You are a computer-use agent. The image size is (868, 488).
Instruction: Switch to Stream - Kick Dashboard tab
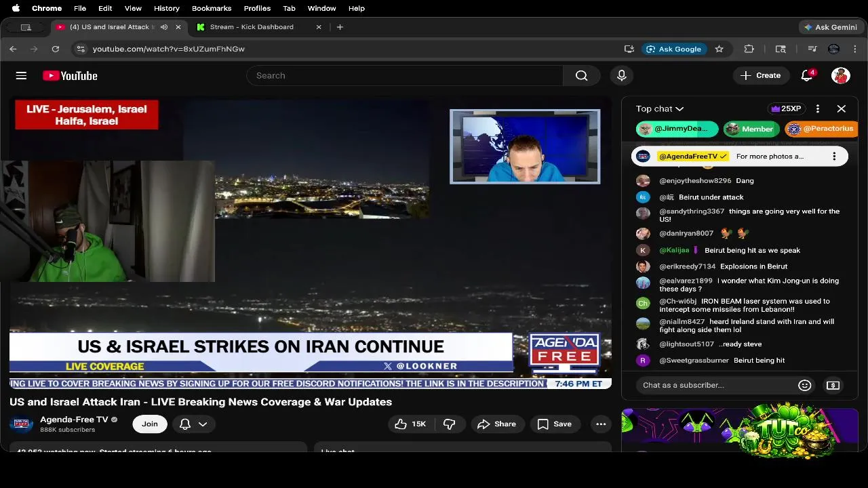coord(252,27)
